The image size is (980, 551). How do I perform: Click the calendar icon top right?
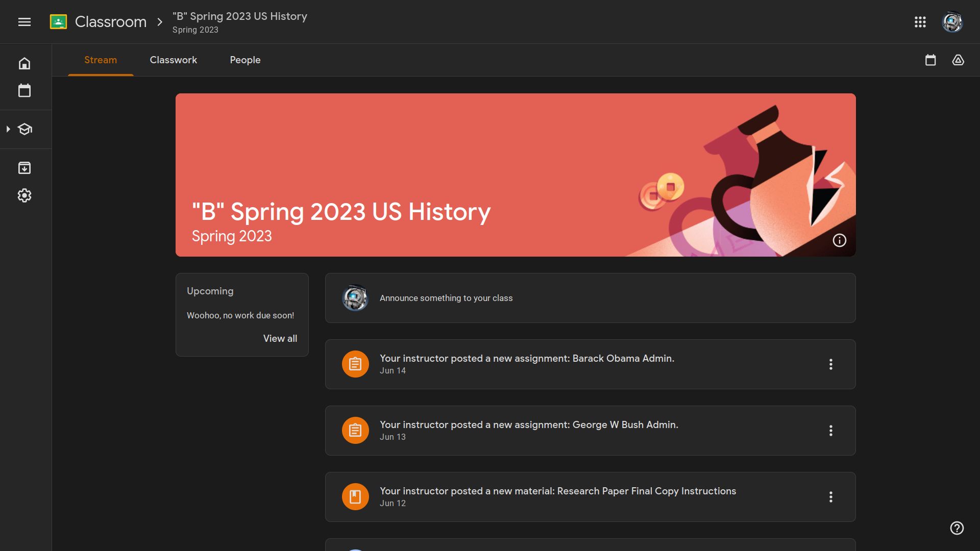pos(931,60)
